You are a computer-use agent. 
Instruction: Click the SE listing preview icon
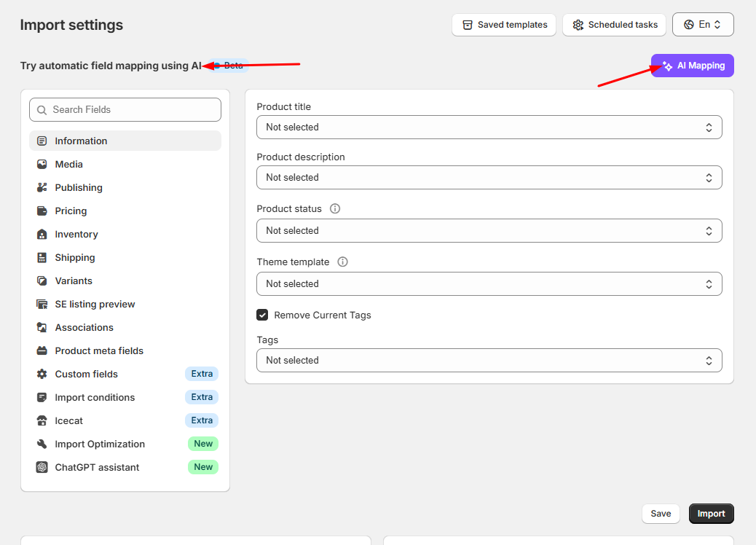pos(42,305)
